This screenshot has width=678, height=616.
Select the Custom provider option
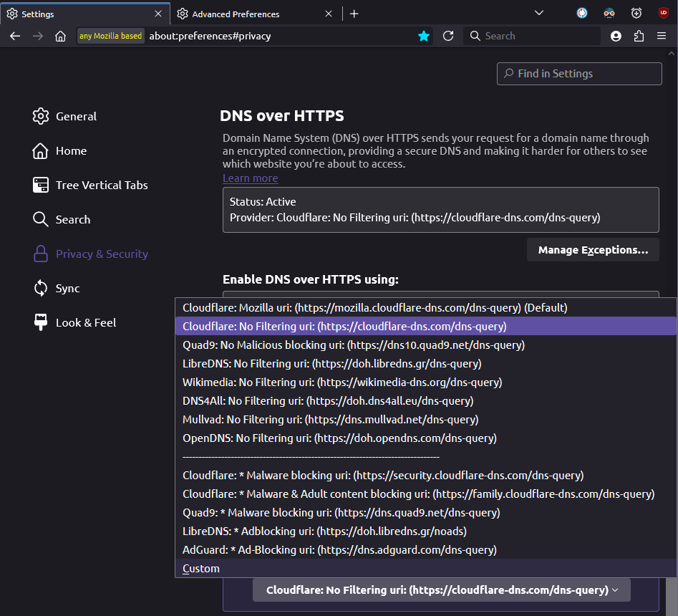[x=425, y=568]
